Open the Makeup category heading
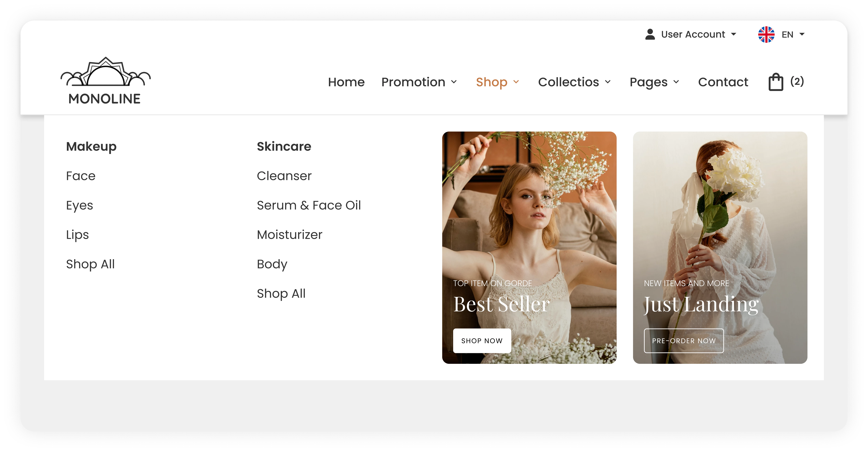This screenshot has width=868, height=452. [91, 147]
